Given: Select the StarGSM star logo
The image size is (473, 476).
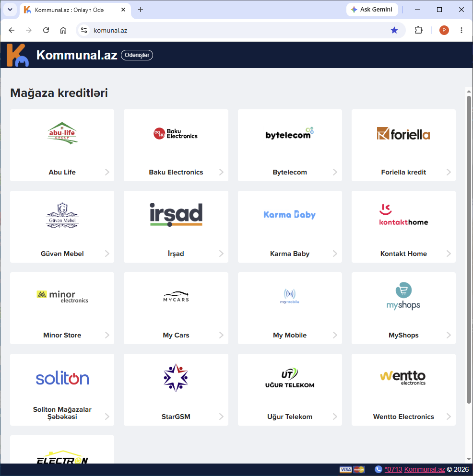Looking at the screenshot, I should pyautogui.click(x=176, y=378).
